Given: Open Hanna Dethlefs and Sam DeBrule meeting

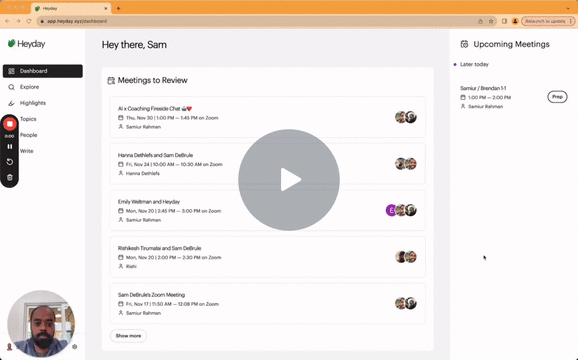Looking at the screenshot, I should coord(267,164).
